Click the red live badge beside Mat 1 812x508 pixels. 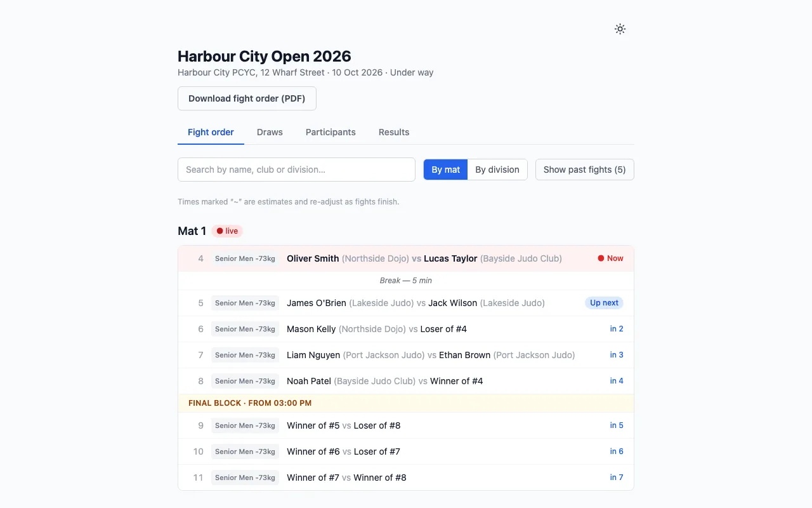pyautogui.click(x=227, y=231)
